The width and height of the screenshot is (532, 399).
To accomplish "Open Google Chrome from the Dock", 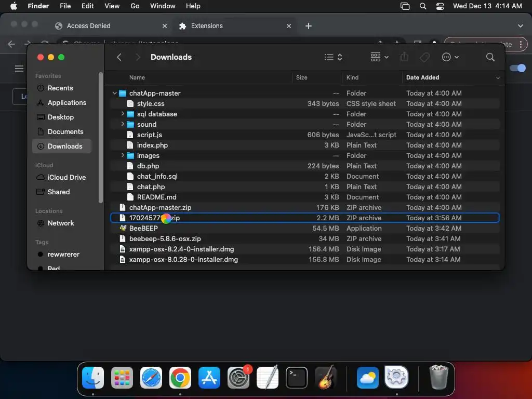I will point(180,378).
